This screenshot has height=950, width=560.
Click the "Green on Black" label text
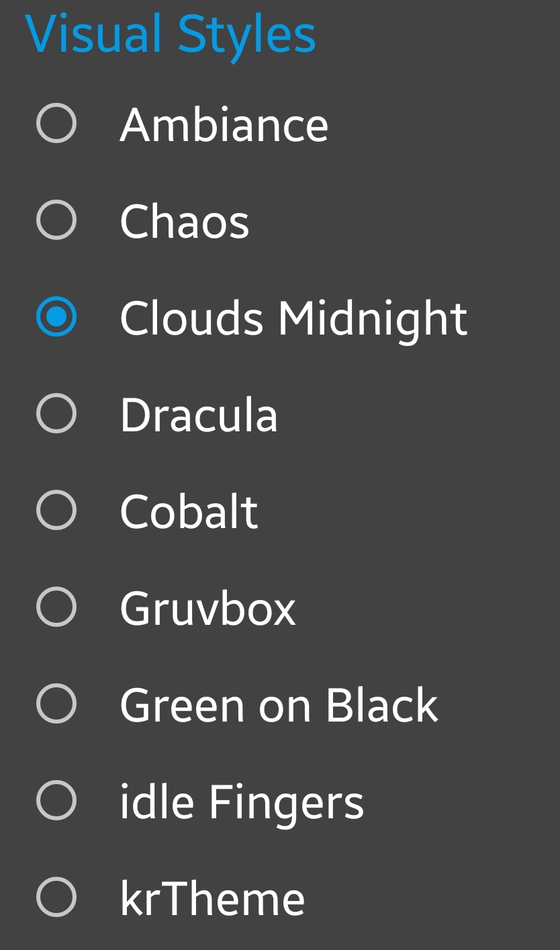click(279, 705)
